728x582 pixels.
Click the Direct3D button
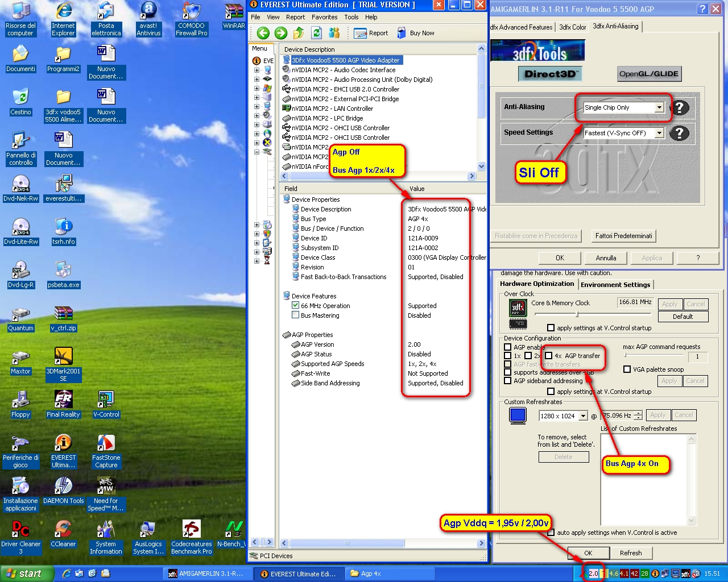550,73
